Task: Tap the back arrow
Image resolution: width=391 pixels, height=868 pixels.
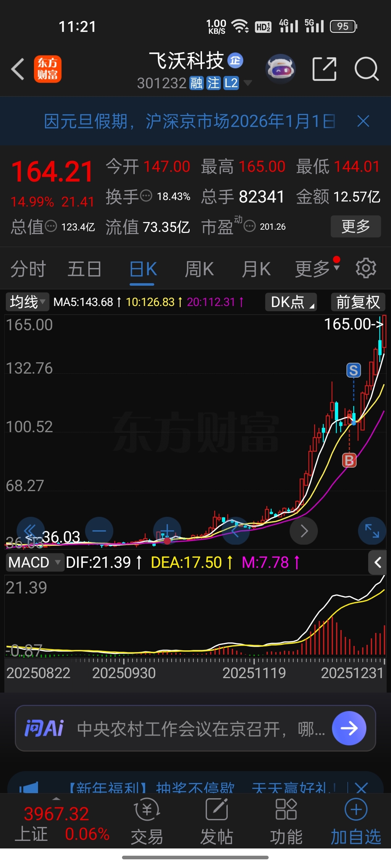Action: (18, 69)
